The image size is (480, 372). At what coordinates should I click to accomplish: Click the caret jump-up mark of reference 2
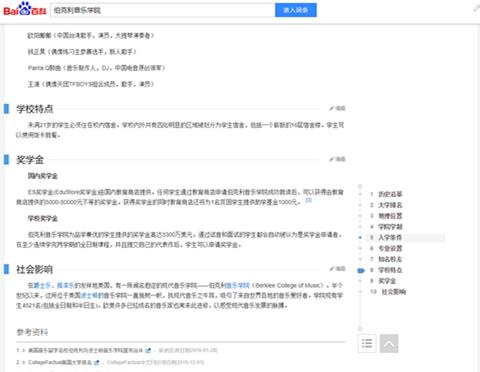(x=24, y=362)
